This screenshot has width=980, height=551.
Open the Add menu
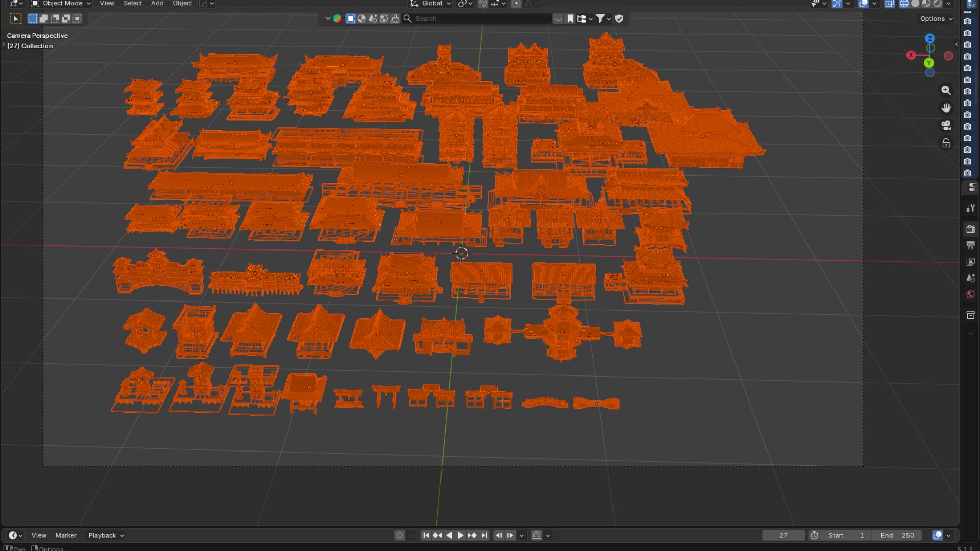157,4
